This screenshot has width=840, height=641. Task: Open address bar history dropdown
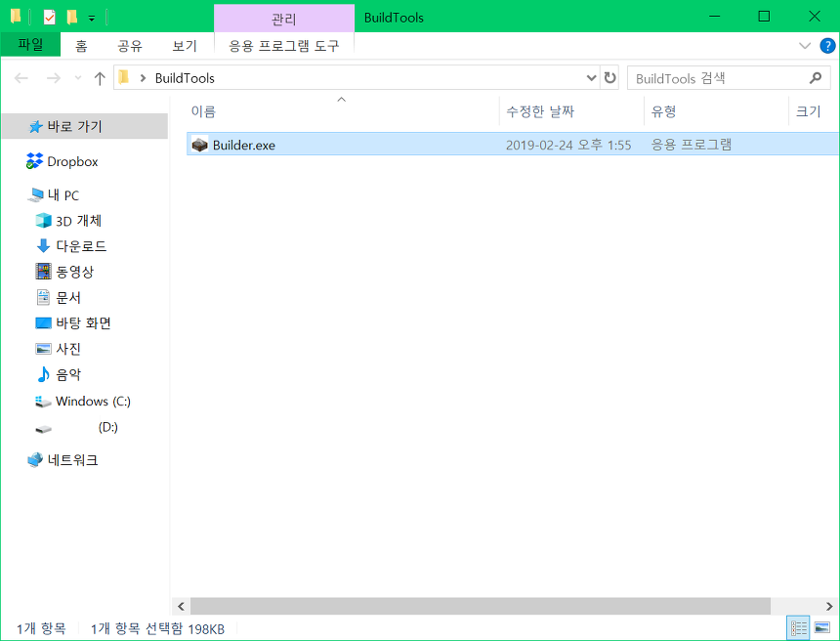click(x=591, y=78)
